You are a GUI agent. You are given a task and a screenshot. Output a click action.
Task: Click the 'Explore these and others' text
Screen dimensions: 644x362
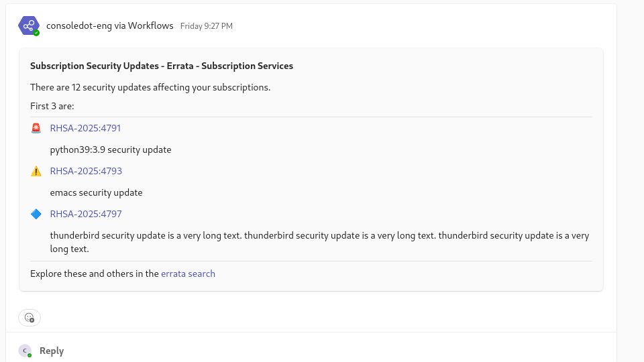pos(95,274)
